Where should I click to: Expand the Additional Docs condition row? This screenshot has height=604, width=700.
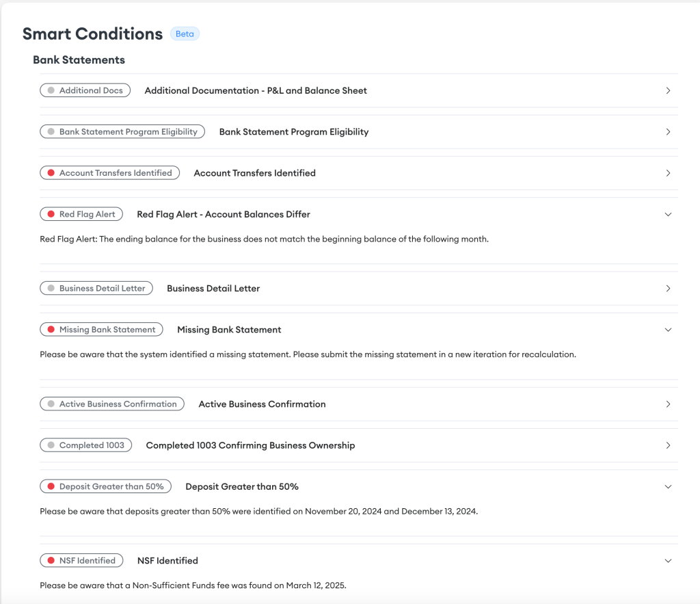[669, 90]
